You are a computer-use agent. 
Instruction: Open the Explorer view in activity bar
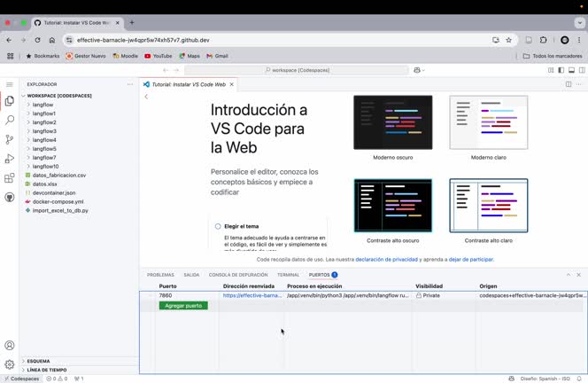click(10, 101)
